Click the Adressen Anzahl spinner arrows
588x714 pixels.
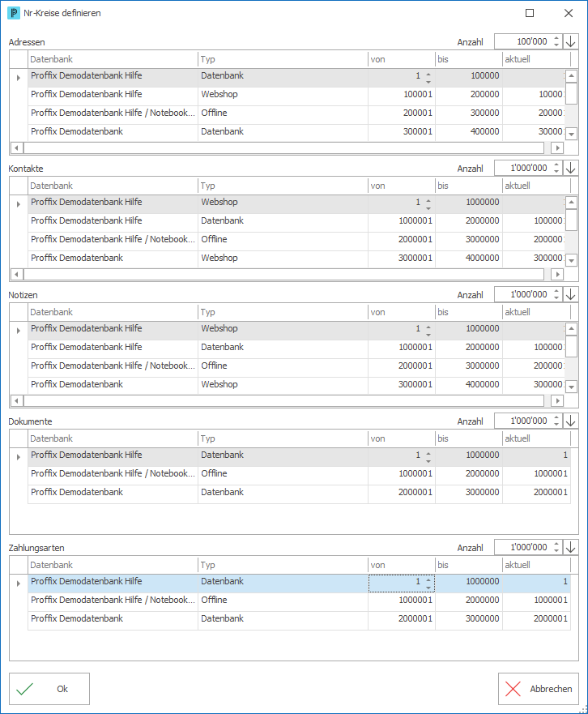[556, 41]
